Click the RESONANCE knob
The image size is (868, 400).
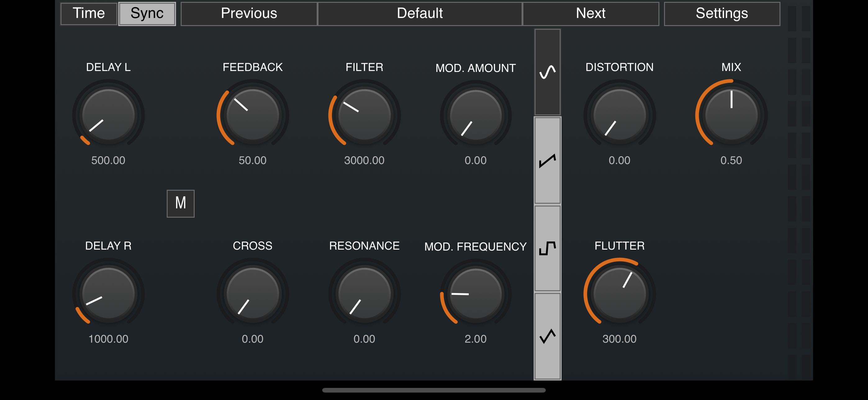[x=364, y=293]
